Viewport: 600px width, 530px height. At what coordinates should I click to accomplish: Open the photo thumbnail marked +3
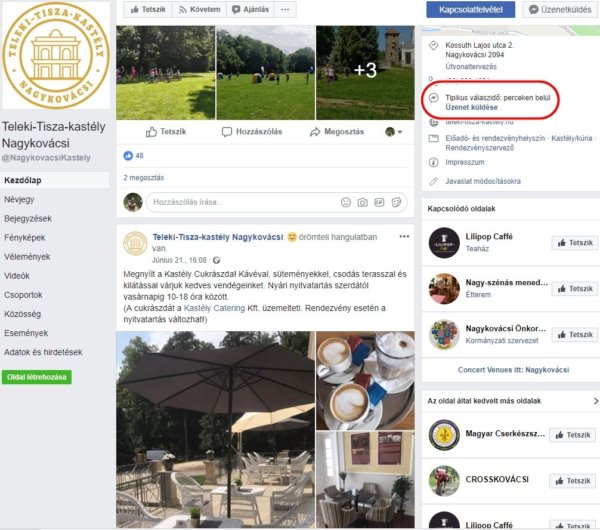point(364,72)
